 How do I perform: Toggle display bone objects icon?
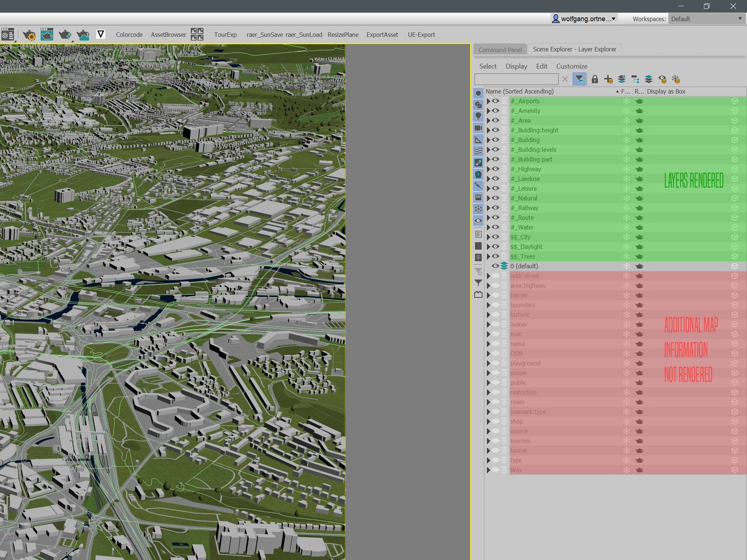[478, 186]
